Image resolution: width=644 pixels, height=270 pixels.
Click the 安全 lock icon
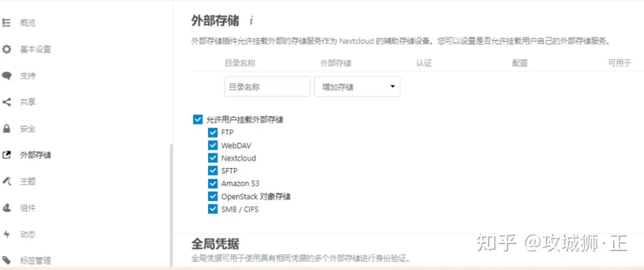click(6, 129)
